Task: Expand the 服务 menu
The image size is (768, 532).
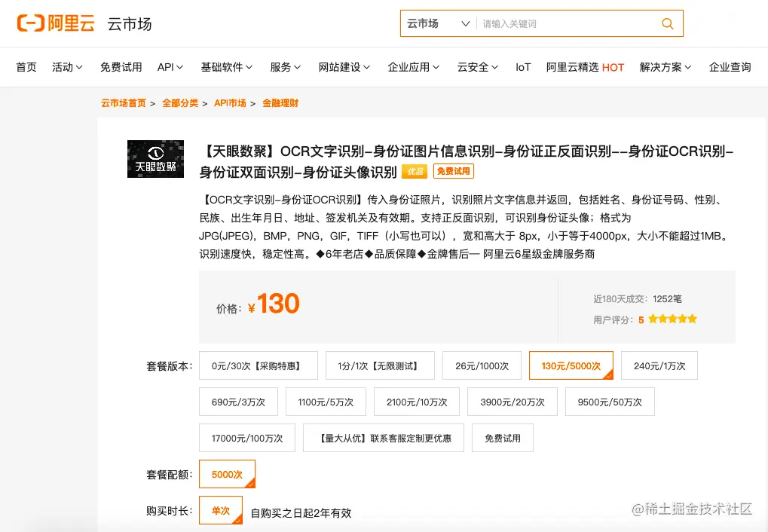Action: [285, 67]
